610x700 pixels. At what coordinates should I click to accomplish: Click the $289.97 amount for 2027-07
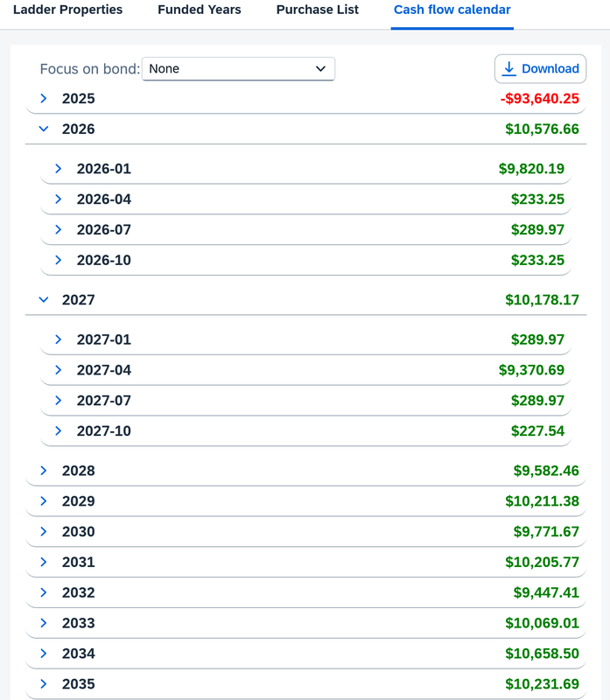click(537, 401)
